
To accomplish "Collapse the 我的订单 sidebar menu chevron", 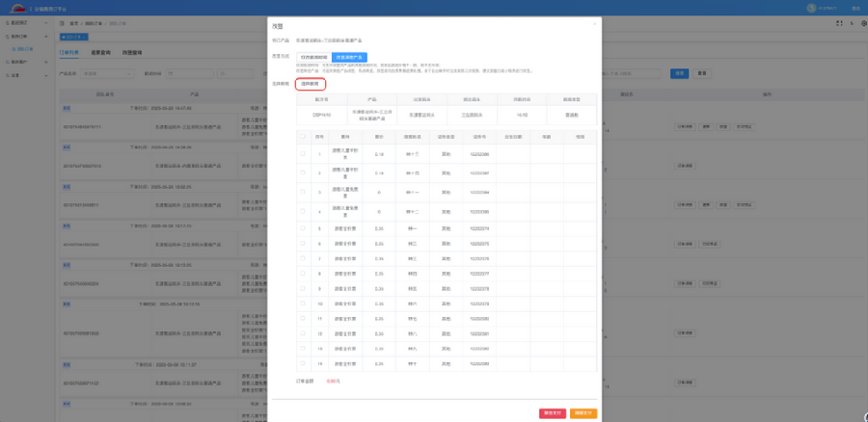I will pyautogui.click(x=46, y=36).
